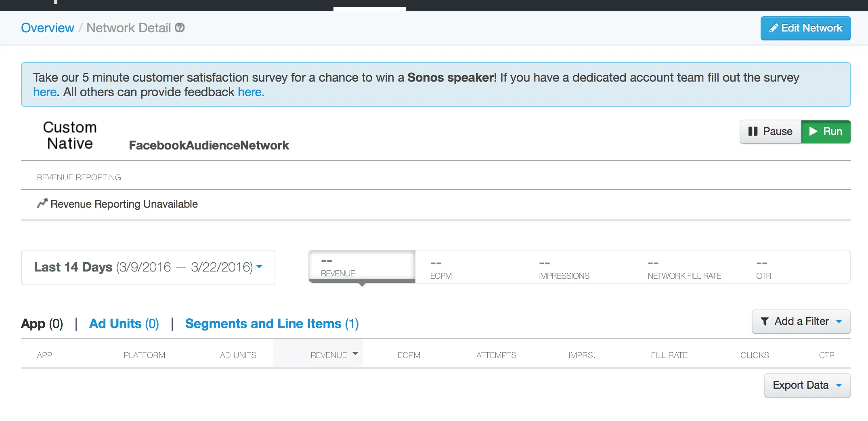Sort the table by Fill Rate column
868x421 pixels.
tap(669, 355)
